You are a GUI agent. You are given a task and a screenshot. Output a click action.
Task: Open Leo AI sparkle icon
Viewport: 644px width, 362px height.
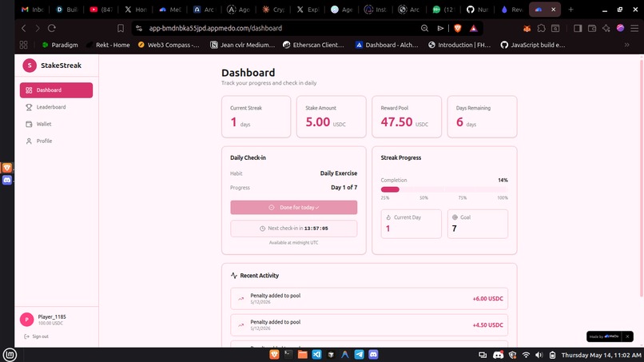pyautogui.click(x=606, y=28)
